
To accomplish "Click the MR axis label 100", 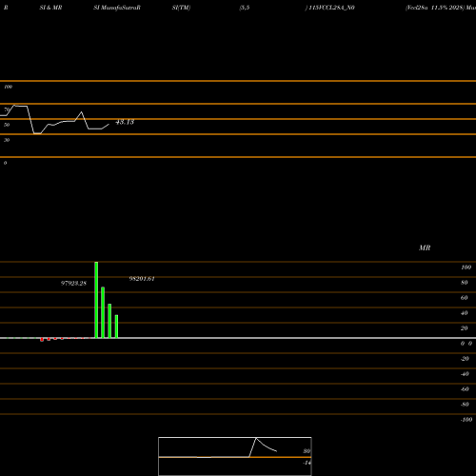I will 466,268.
